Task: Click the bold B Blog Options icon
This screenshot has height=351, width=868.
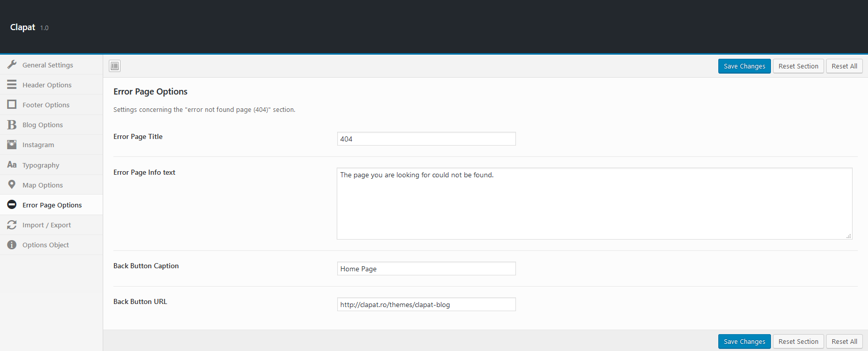Action: [12, 125]
